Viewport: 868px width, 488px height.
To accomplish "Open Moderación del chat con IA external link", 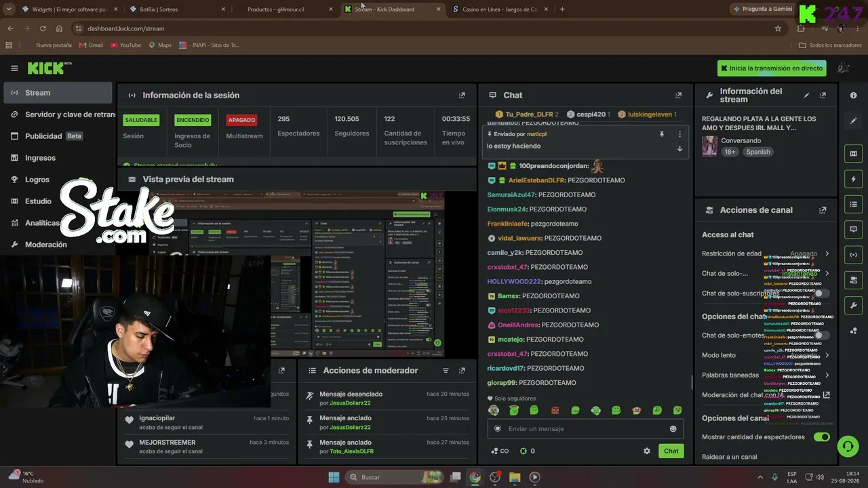I will click(x=826, y=395).
